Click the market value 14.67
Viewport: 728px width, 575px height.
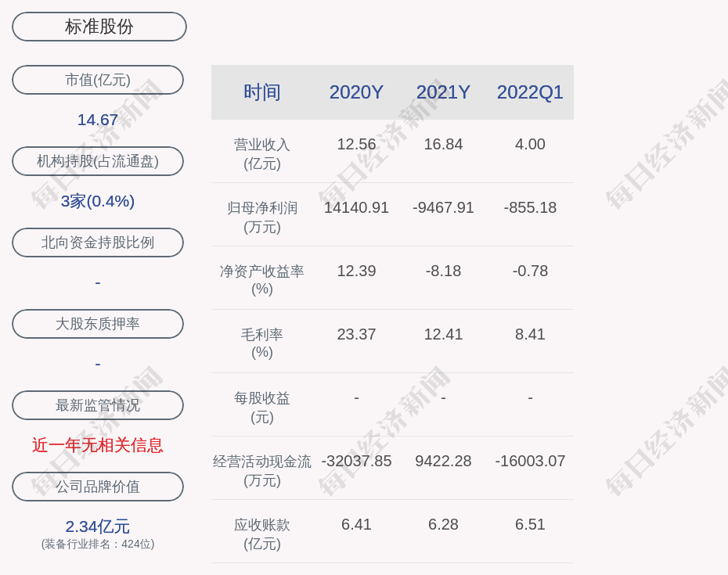(x=98, y=120)
